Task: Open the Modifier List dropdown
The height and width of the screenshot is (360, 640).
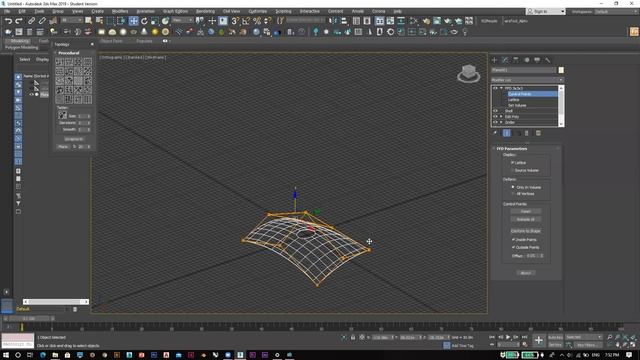Action: tap(527, 80)
